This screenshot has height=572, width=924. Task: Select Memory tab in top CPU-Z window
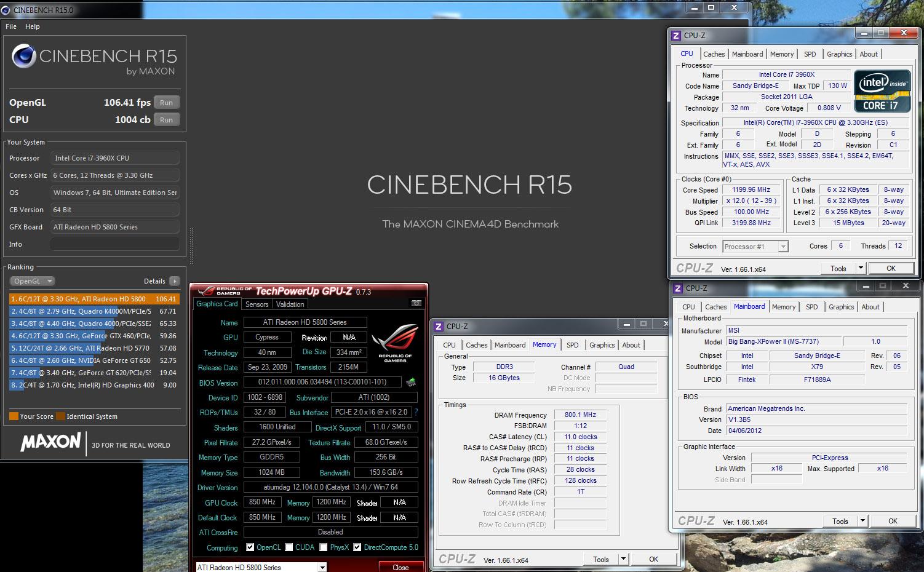coord(782,54)
